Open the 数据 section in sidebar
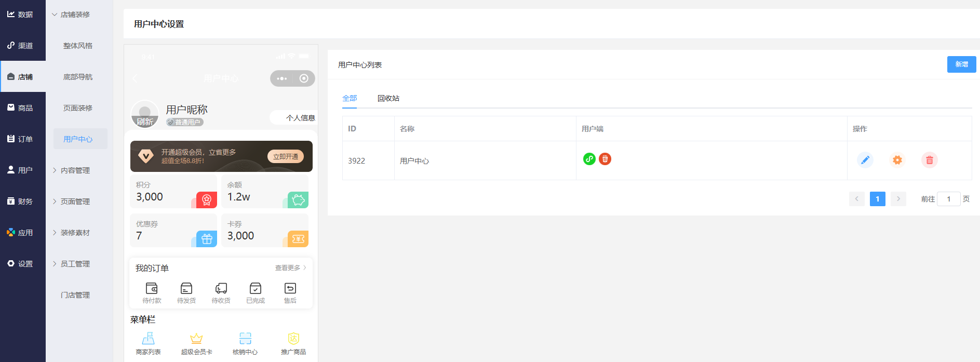This screenshot has width=980, height=362. tap(23, 15)
